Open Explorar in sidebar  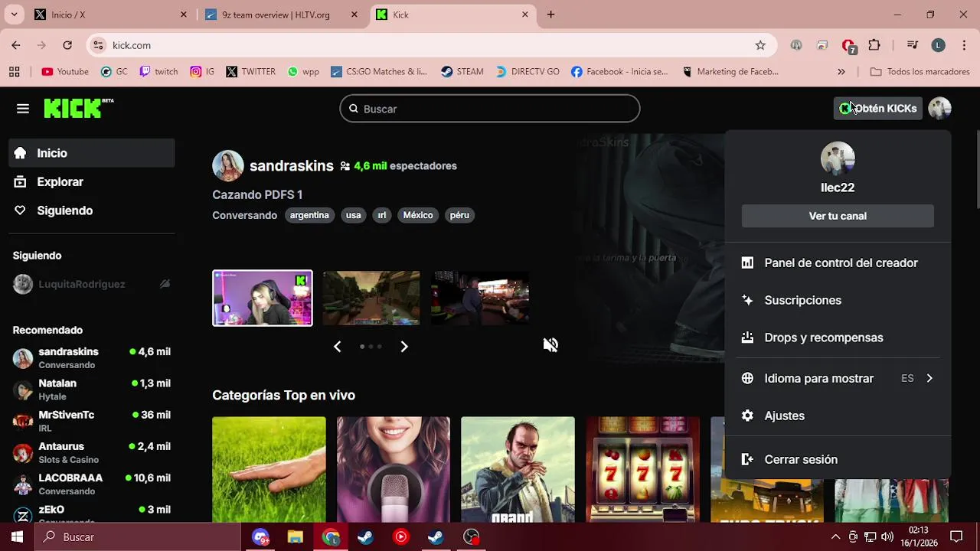(92, 182)
